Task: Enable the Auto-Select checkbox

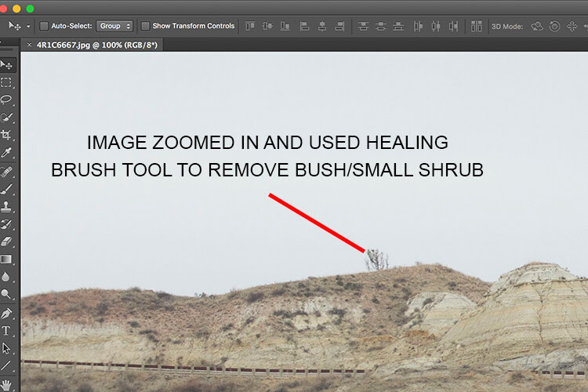Action: [x=44, y=26]
